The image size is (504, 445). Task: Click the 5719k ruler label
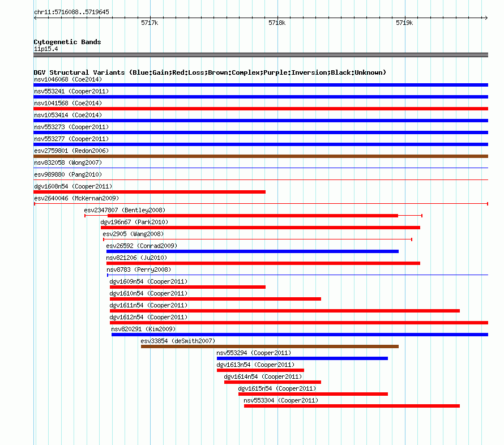point(404,23)
